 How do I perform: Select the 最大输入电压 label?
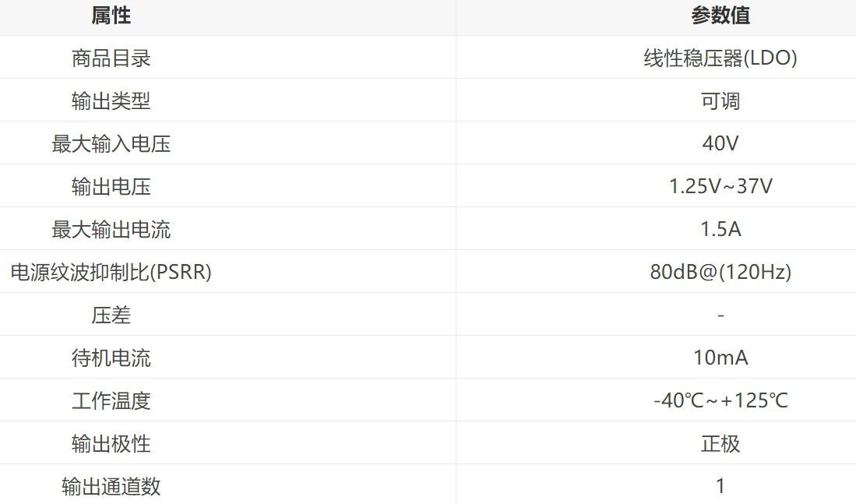(x=111, y=143)
